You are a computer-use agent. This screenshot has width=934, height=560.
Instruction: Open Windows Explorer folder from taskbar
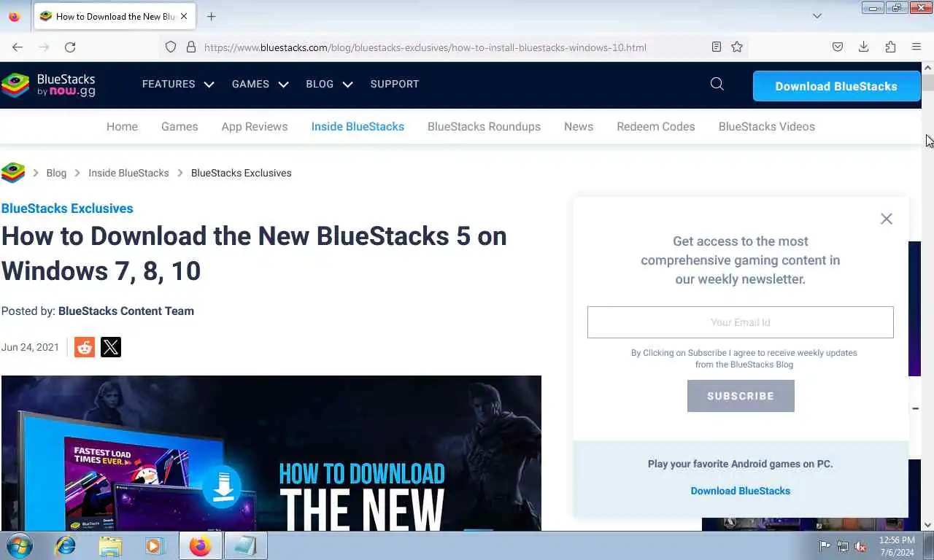point(110,545)
